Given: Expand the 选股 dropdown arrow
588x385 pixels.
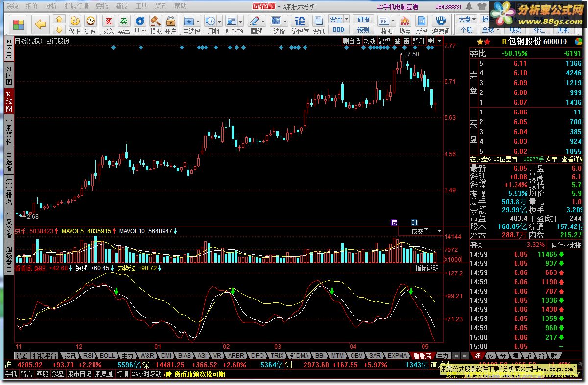Looking at the screenshot, I should [285, 22].
